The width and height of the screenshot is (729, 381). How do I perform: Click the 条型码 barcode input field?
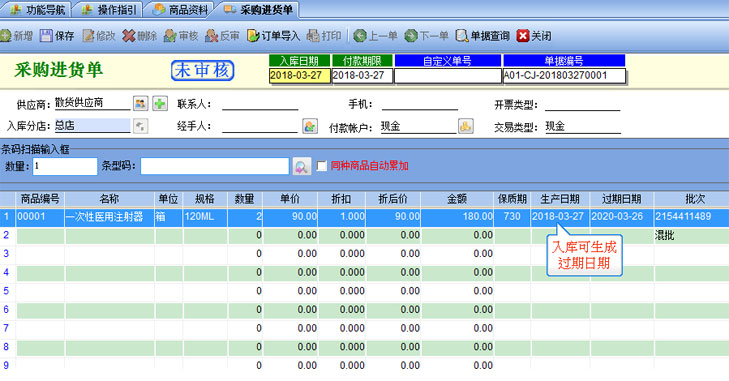point(215,166)
